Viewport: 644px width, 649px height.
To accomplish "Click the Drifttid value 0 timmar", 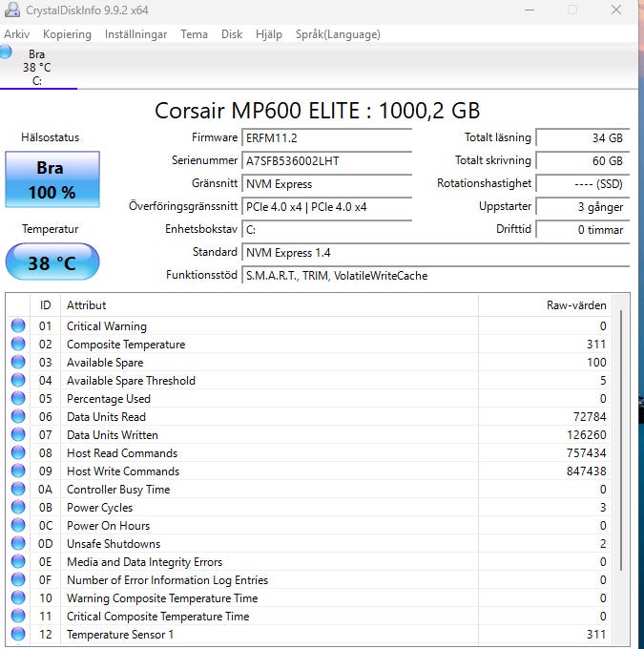I will coord(582,229).
